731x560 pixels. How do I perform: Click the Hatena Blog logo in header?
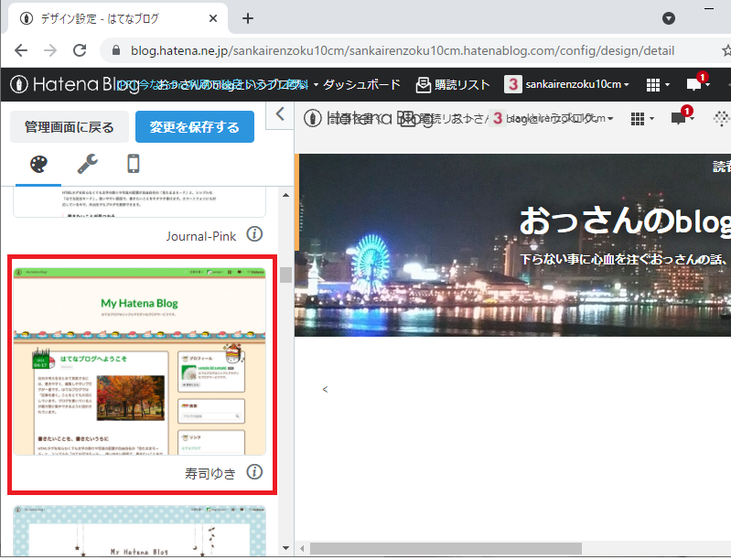[75, 84]
